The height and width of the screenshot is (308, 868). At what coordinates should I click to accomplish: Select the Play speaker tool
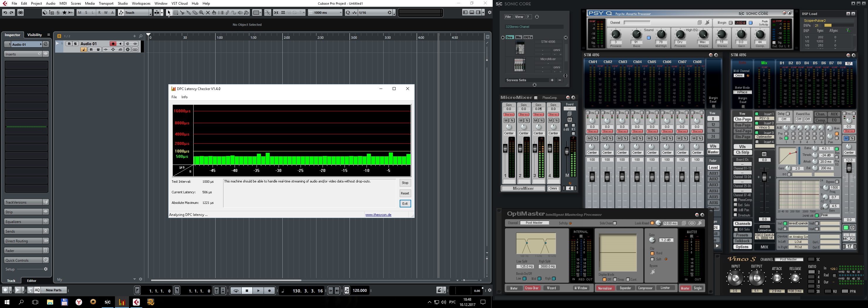(x=240, y=13)
